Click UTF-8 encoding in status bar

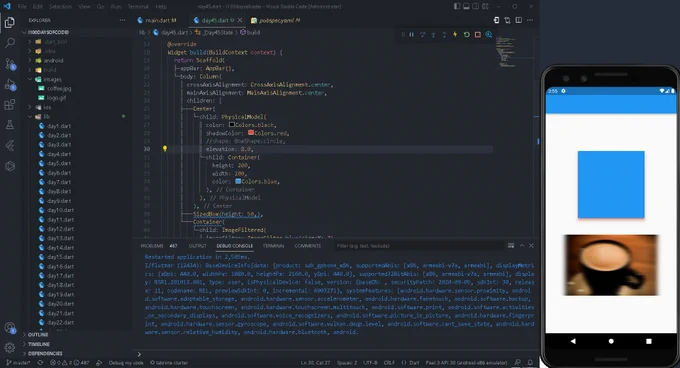coord(370,362)
